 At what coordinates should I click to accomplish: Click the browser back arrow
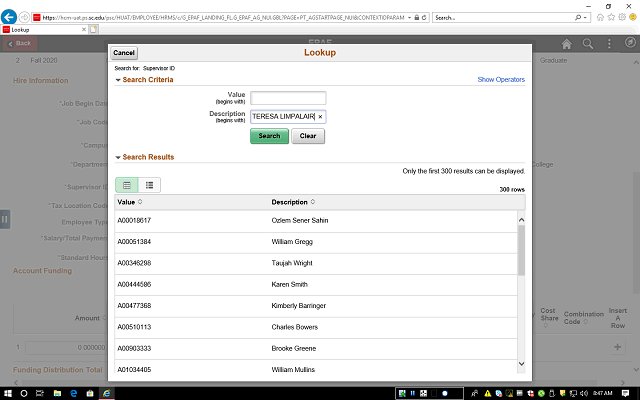9,17
